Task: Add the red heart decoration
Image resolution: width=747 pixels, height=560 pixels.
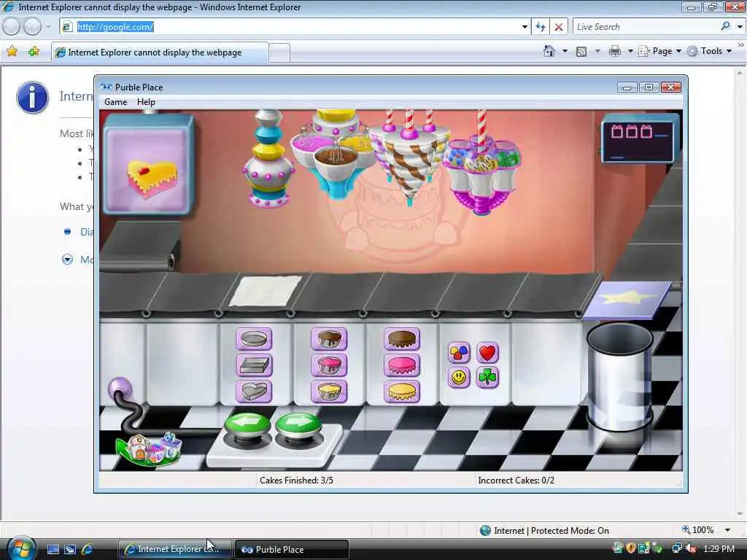Action: tap(487, 353)
